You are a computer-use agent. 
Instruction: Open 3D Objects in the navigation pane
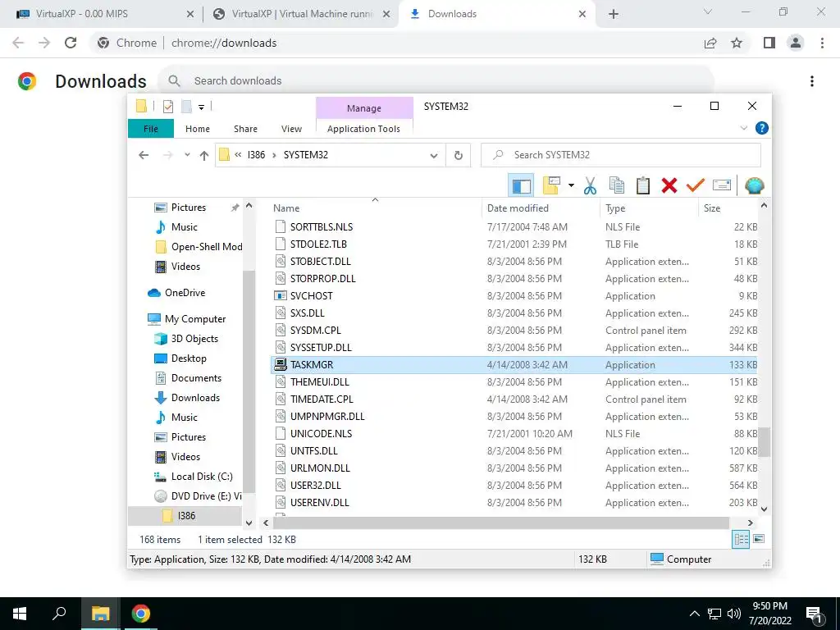(x=194, y=339)
